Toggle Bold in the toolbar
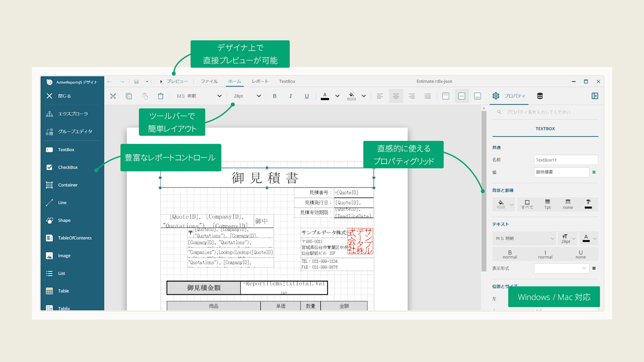The height and width of the screenshot is (362, 644). point(275,96)
